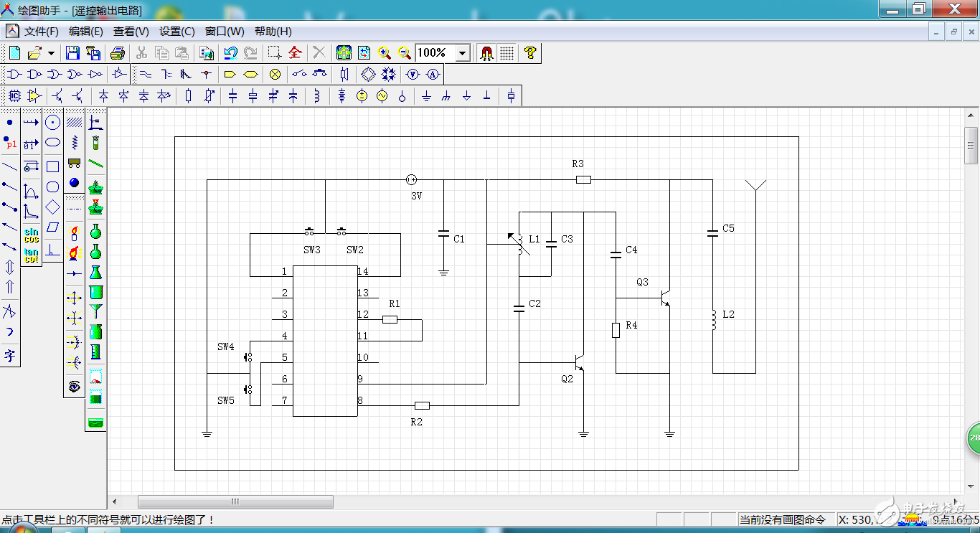Create a new drawing file

(14, 52)
